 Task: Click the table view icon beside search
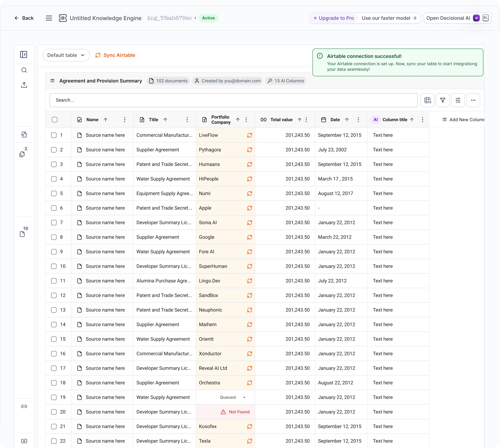point(427,100)
